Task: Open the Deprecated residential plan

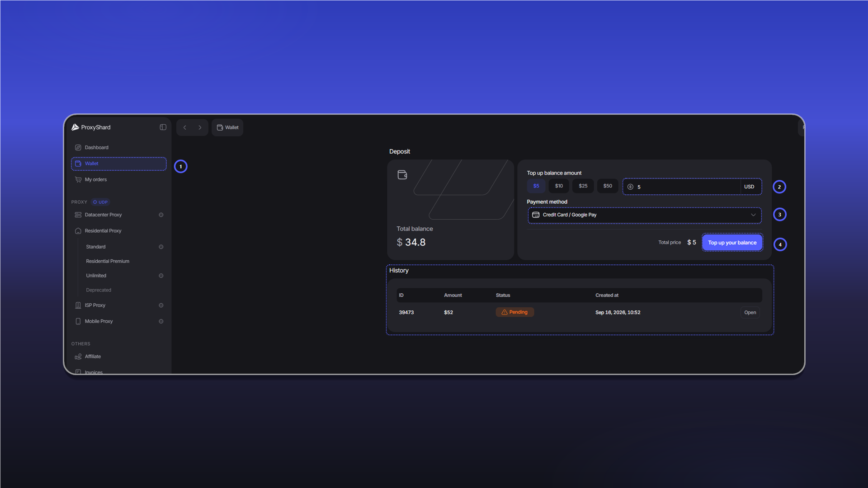Action: pyautogui.click(x=99, y=290)
